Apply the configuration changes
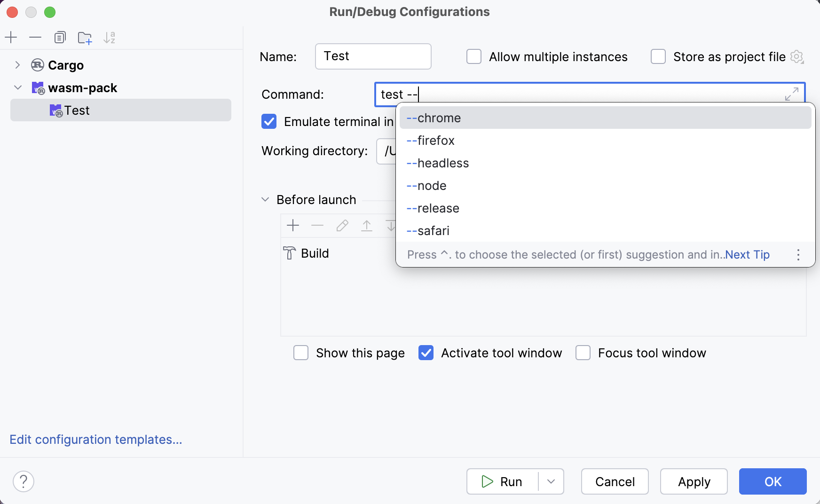 [694, 481]
